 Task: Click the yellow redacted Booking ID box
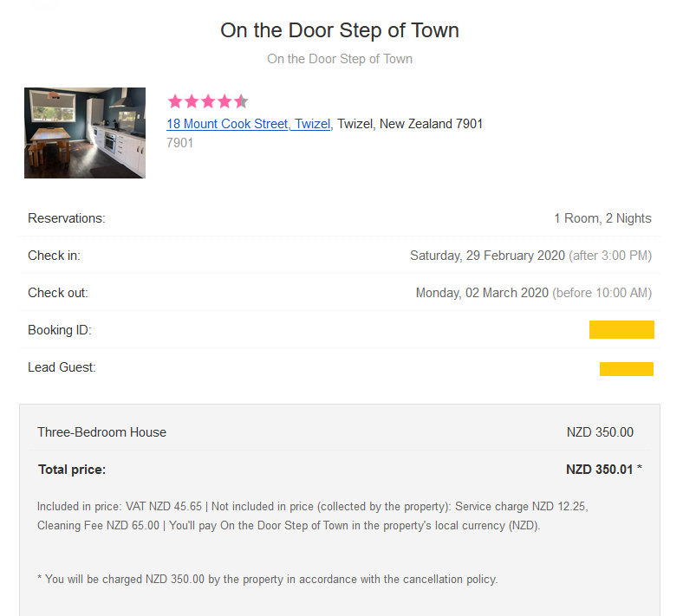point(621,329)
